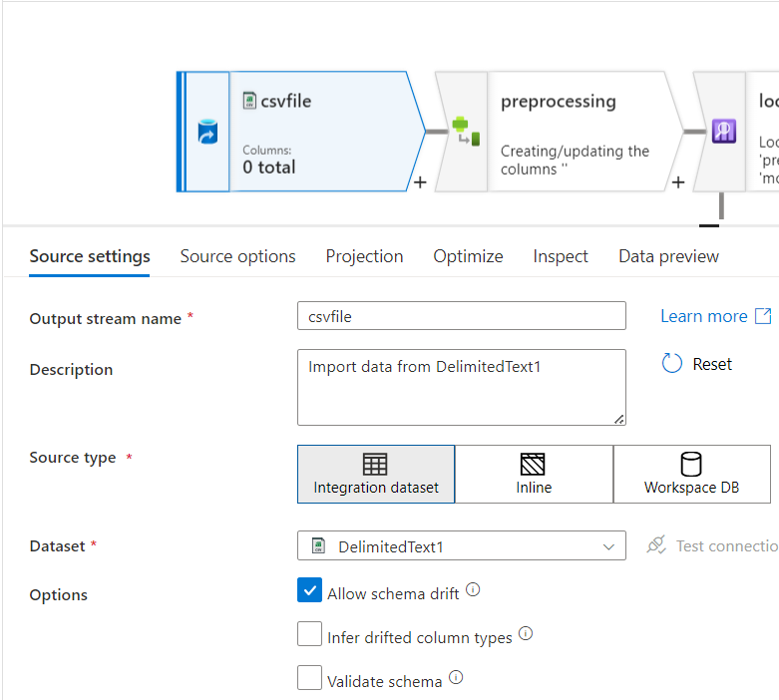Click info icon beside Allow schema drift
The height and width of the screenshot is (700, 779).
(473, 589)
